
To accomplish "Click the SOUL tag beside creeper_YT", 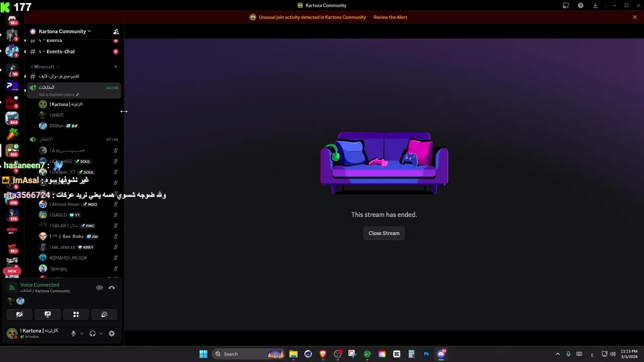I will point(86,172).
